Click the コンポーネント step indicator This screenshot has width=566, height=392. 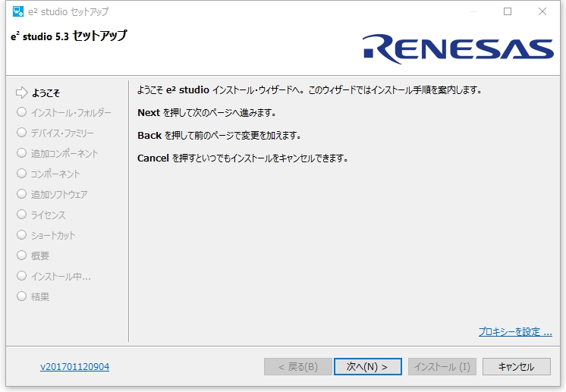click(x=22, y=174)
